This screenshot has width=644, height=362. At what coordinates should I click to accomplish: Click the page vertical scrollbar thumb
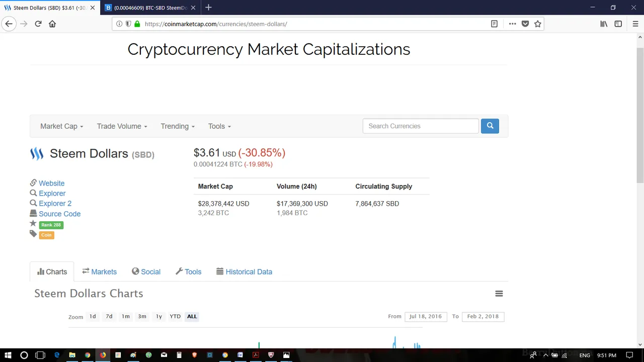pyautogui.click(x=640, y=116)
